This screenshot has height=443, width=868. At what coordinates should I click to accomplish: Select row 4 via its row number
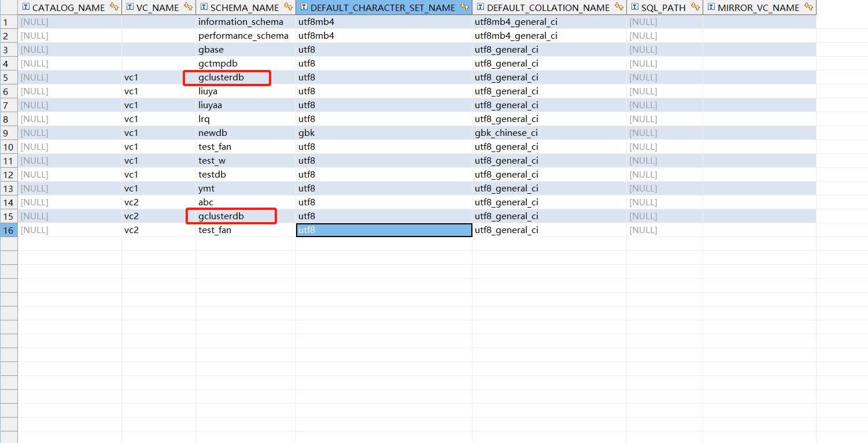point(9,64)
